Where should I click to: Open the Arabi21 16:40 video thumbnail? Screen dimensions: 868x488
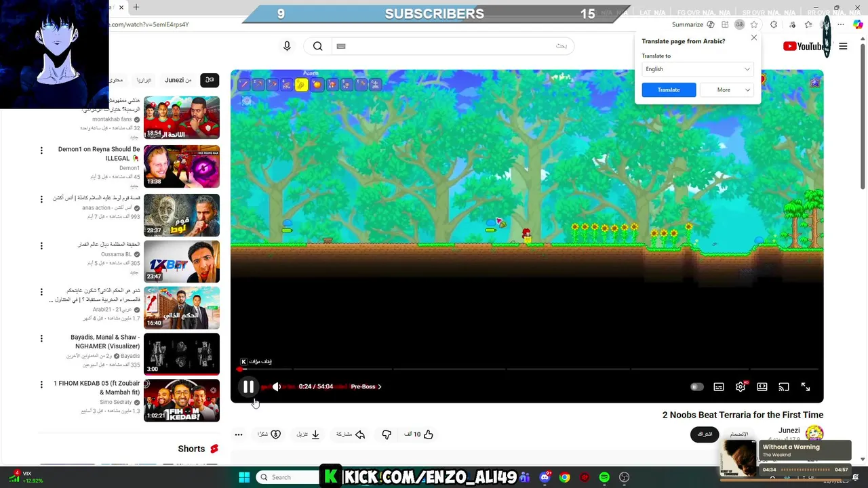coord(182,308)
